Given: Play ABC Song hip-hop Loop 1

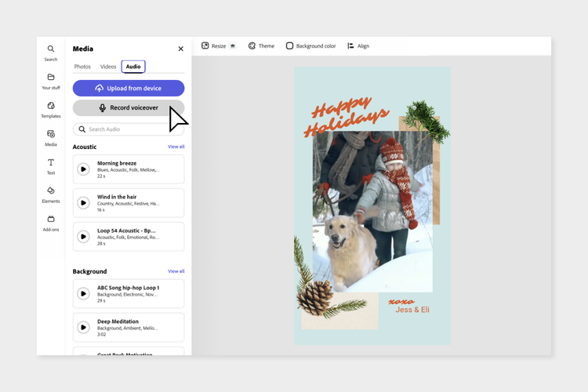Looking at the screenshot, I should click(x=84, y=294).
